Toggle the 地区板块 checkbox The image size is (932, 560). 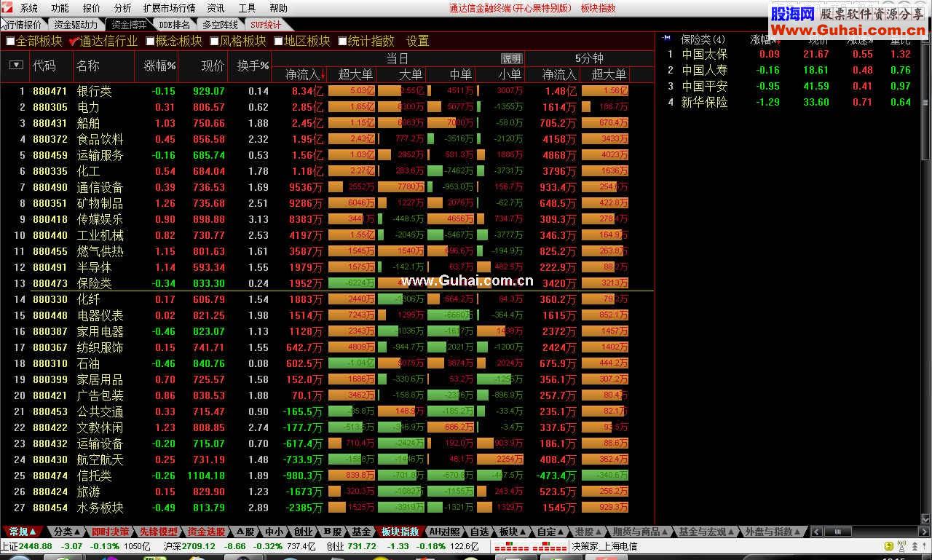(278, 41)
